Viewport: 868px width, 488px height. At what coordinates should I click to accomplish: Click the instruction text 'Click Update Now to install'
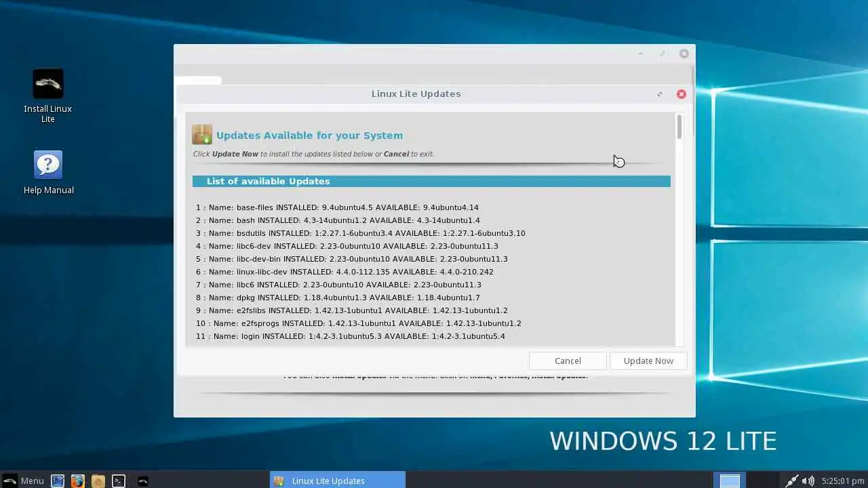[313, 154]
